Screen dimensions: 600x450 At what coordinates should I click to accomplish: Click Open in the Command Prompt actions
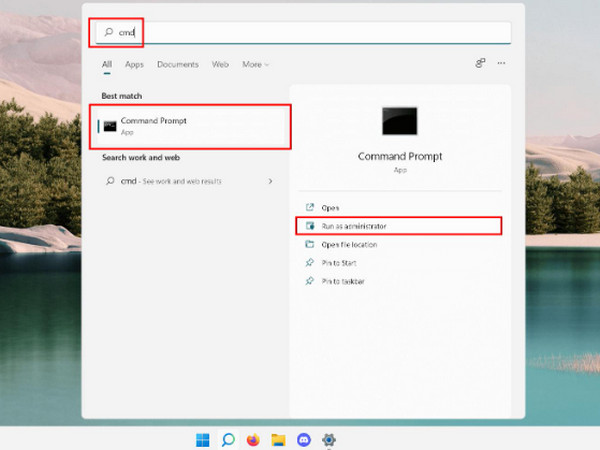click(x=399, y=208)
